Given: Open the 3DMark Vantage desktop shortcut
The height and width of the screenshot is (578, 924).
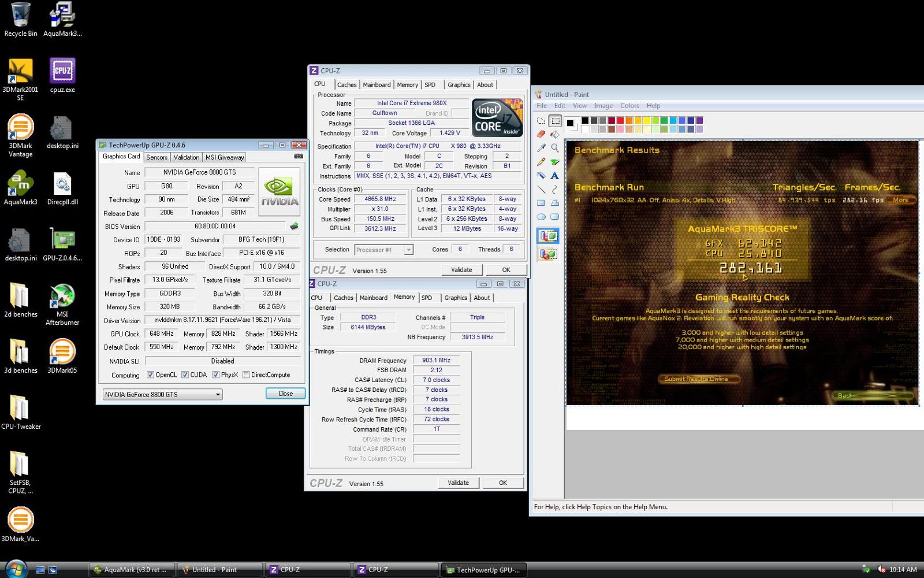Looking at the screenshot, I should tap(20, 136).
